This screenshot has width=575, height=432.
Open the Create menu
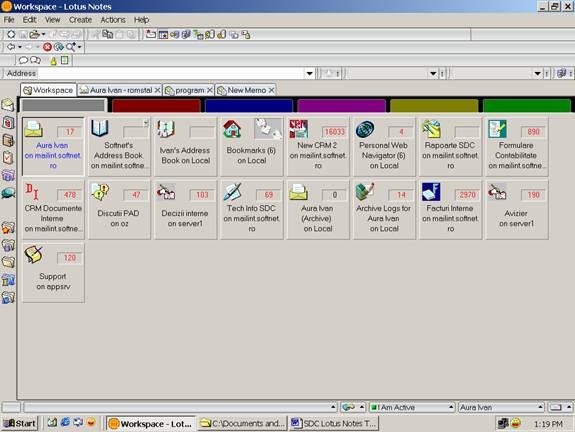pyautogui.click(x=80, y=20)
